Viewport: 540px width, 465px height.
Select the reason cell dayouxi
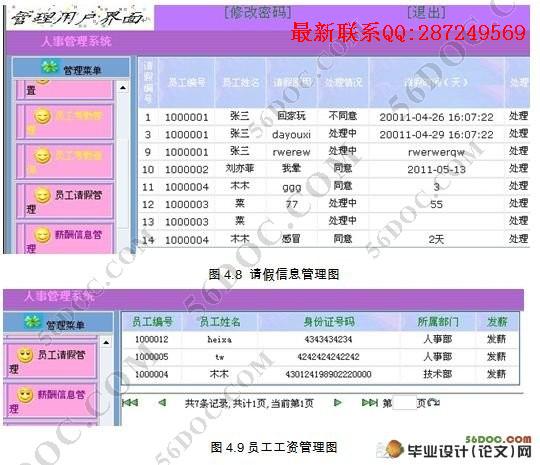(x=291, y=134)
